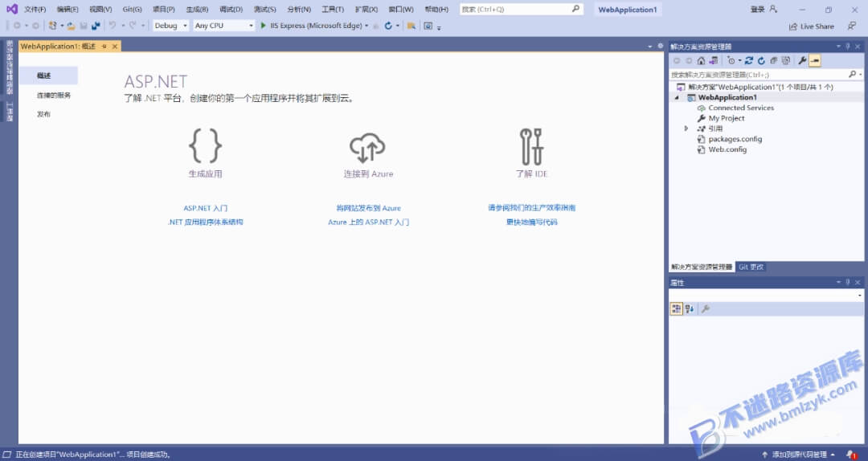Open IIS Express browser dropdown arrow
The width and height of the screenshot is (868, 461).
(366, 26)
